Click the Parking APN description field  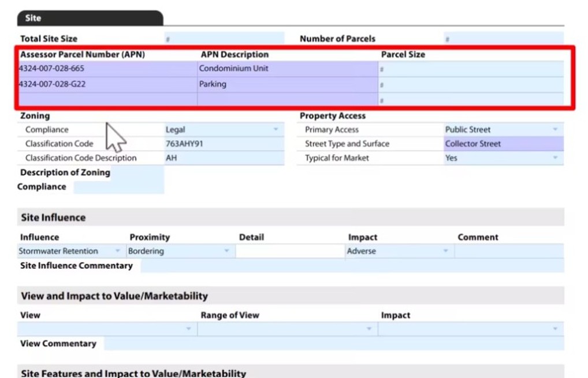[287, 84]
